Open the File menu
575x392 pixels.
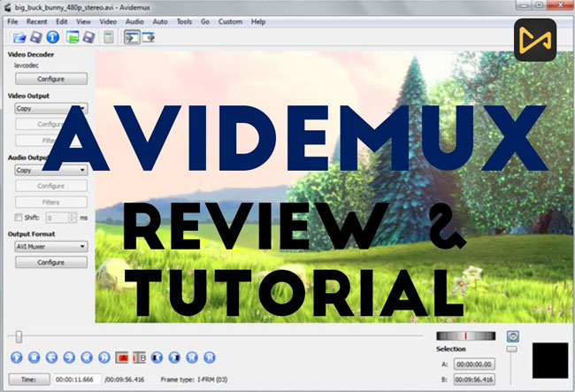tap(12, 21)
